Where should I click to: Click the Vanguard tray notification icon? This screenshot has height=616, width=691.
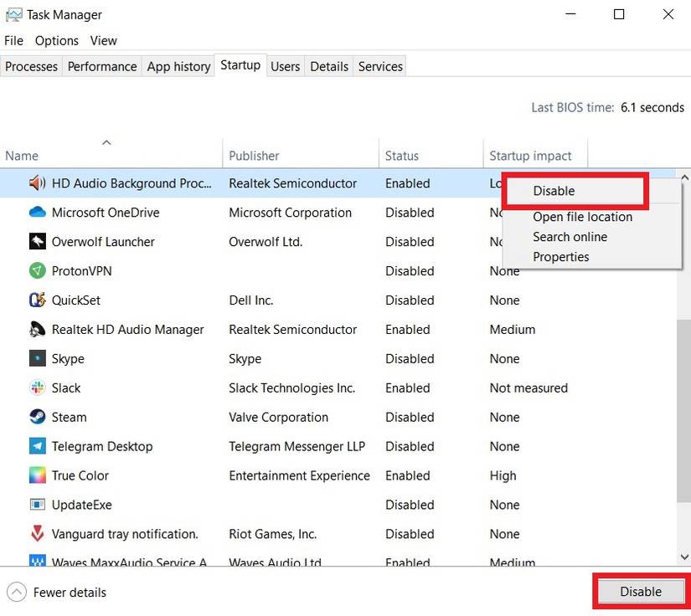point(37,534)
